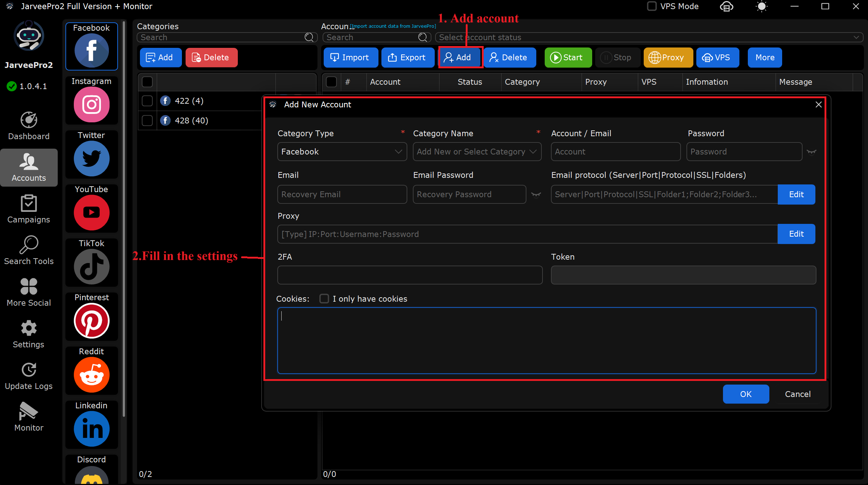The image size is (868, 485).
Task: Select the TikTok platform icon
Action: (x=91, y=267)
